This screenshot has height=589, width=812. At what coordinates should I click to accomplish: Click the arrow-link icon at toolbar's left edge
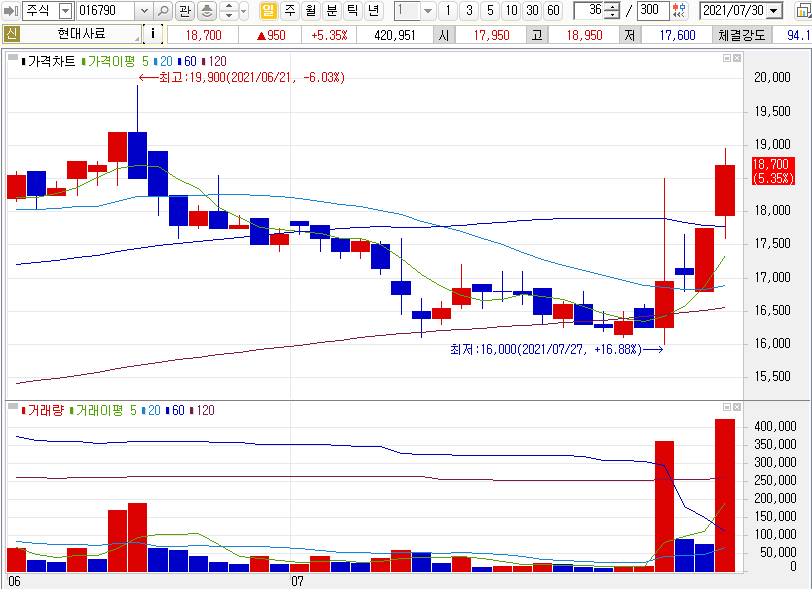click(10, 10)
